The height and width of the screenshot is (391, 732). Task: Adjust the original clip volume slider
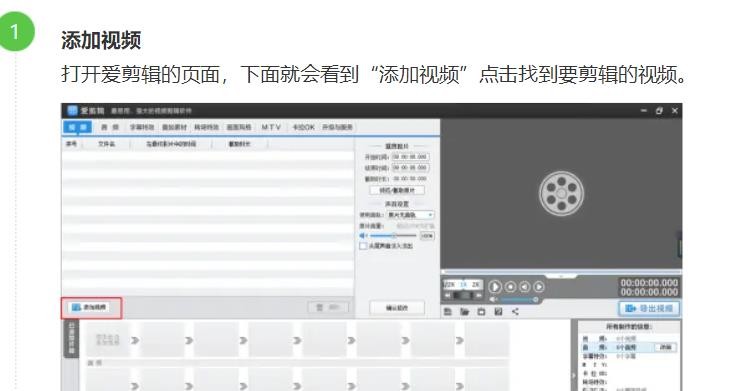(393, 236)
